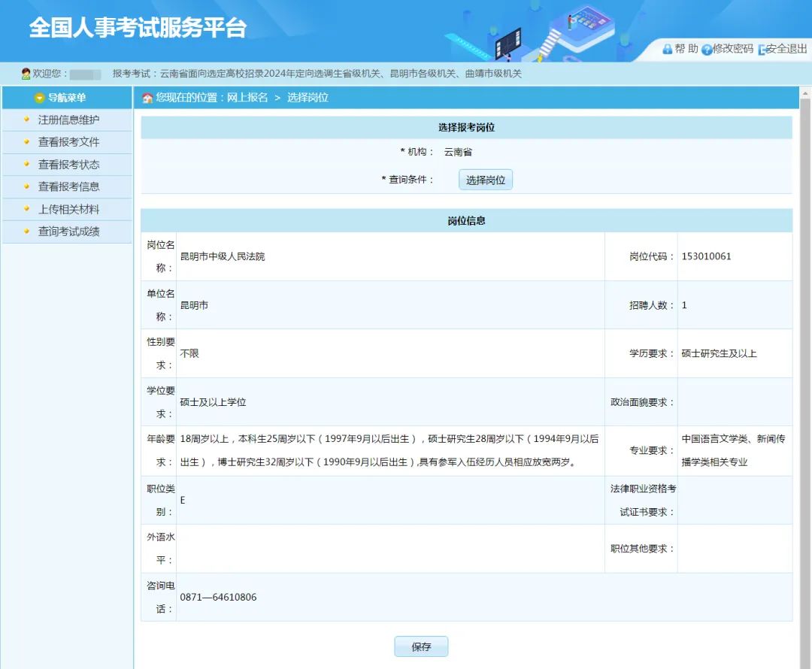Select 查看报考信息 menu item

click(68, 186)
